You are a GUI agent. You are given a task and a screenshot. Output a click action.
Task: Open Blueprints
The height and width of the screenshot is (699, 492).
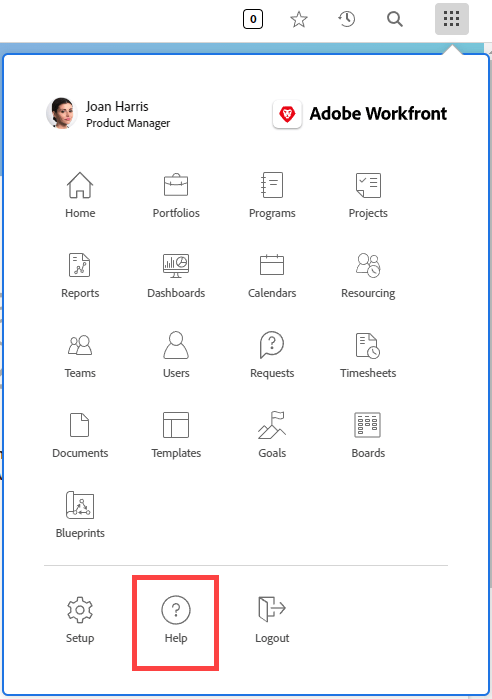80,515
